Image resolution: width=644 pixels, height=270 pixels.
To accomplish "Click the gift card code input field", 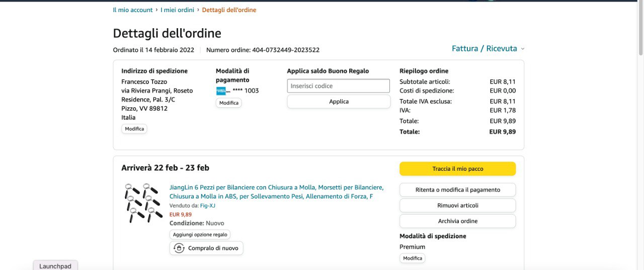I will 338,86.
